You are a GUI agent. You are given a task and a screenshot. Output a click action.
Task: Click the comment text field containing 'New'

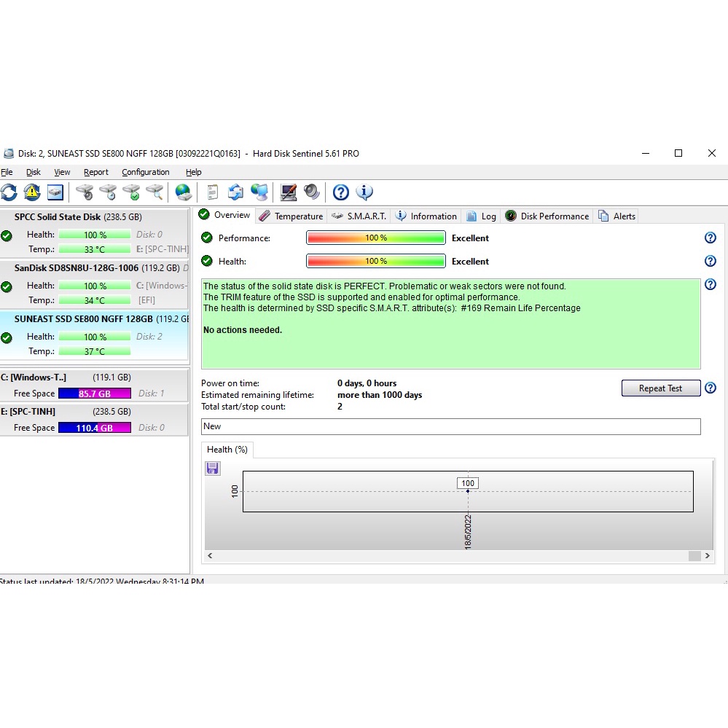[450, 426]
